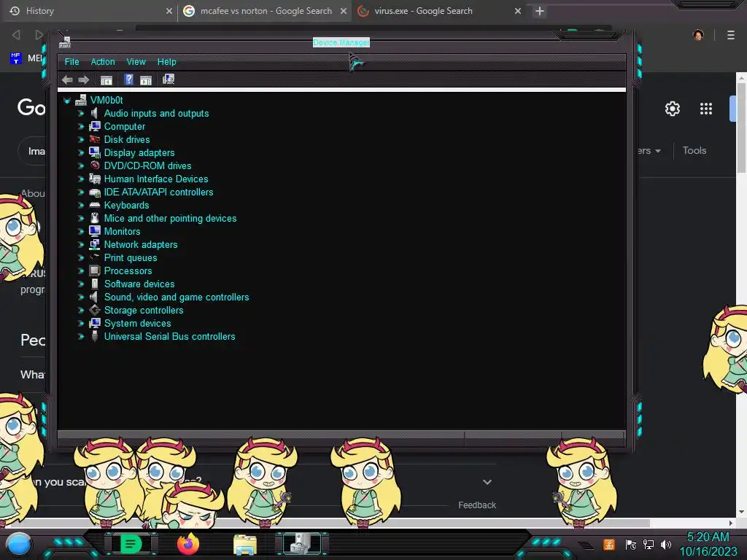747x560 pixels.
Task: Click the Device Manager taskbar button
Action: click(x=301, y=543)
